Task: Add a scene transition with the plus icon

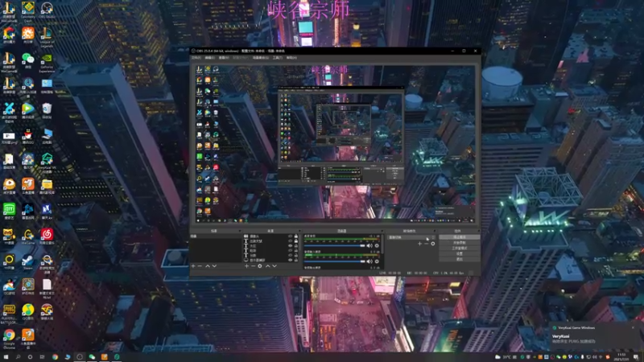Action: (x=419, y=244)
